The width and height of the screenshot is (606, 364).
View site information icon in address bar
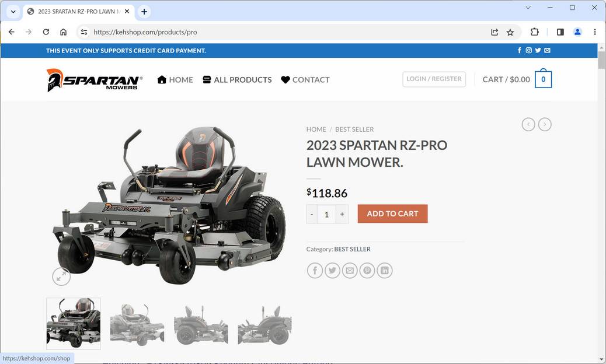click(84, 32)
